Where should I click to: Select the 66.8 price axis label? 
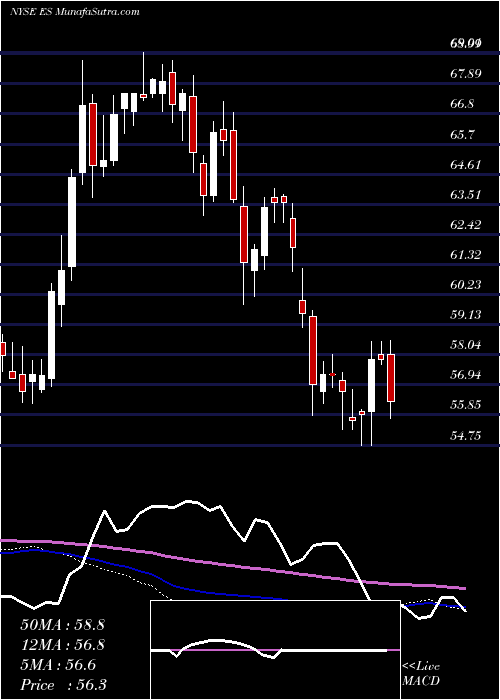(463, 104)
